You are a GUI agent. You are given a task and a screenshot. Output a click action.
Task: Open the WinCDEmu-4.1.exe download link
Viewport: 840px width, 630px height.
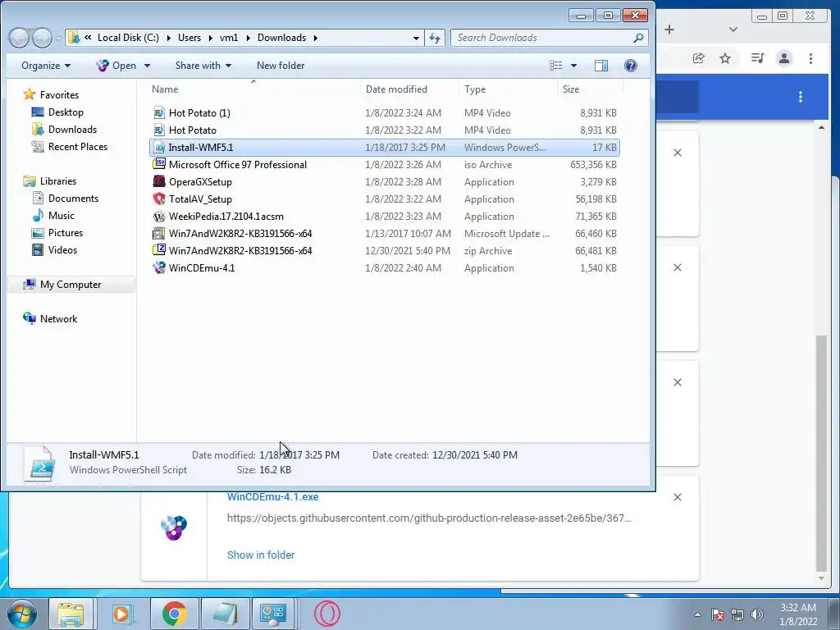[272, 496]
